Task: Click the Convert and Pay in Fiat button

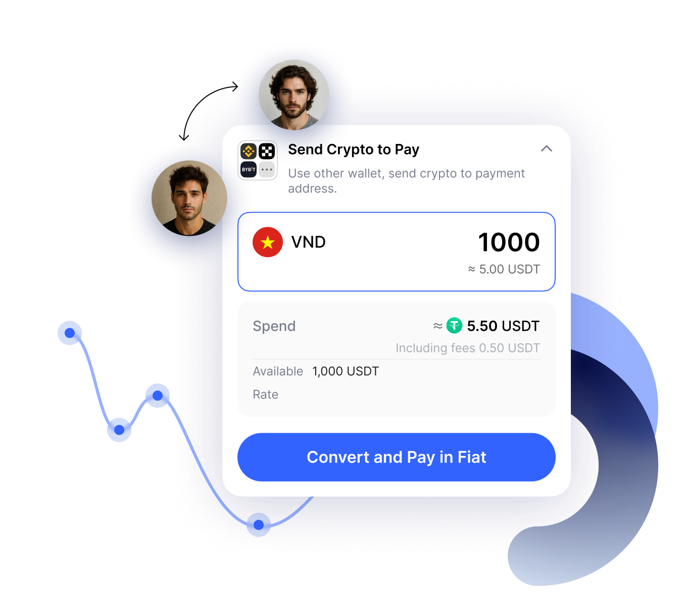Action: click(x=397, y=457)
